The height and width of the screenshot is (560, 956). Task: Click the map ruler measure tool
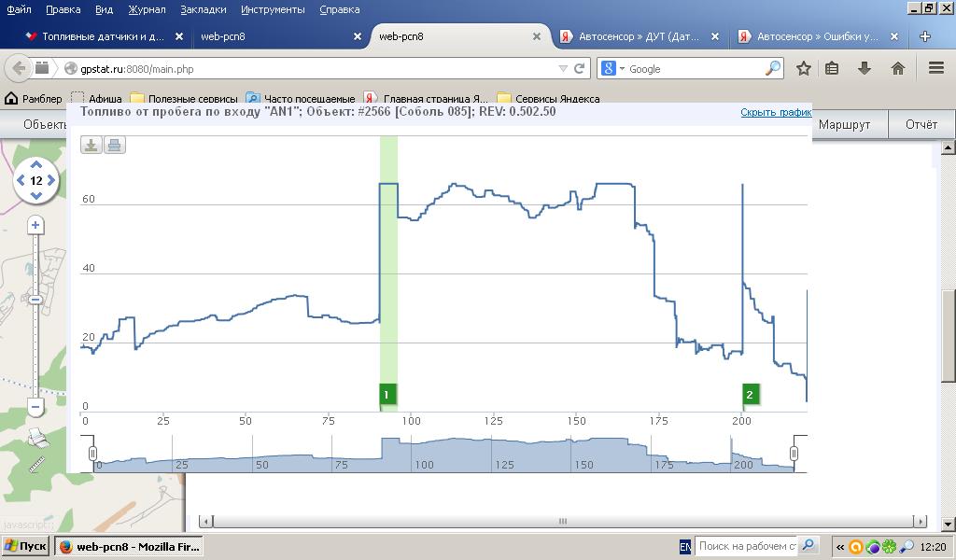pos(36,464)
